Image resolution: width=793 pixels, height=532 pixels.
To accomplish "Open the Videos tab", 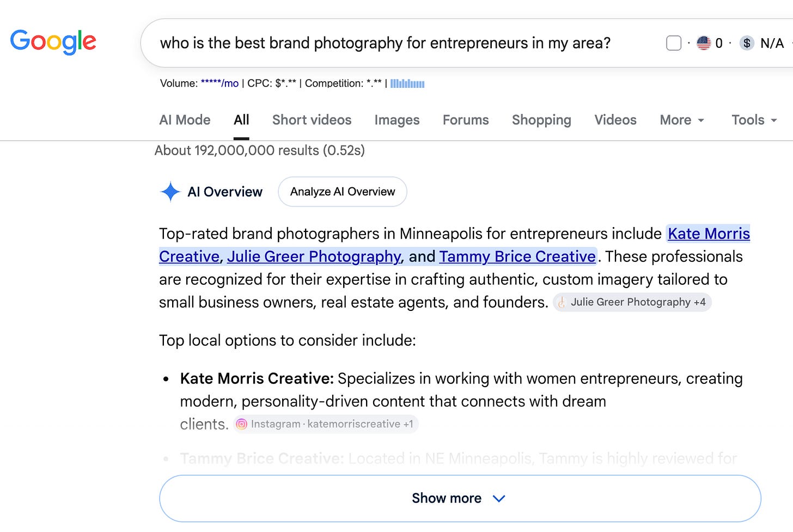I will click(x=615, y=120).
